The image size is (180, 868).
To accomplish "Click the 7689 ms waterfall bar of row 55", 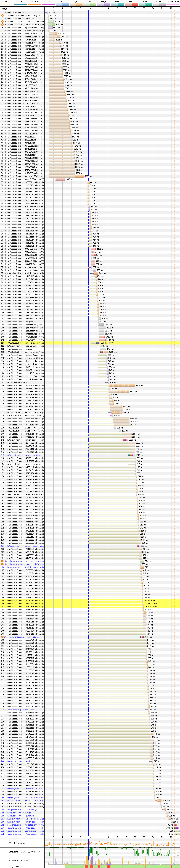I will click(67, 176).
